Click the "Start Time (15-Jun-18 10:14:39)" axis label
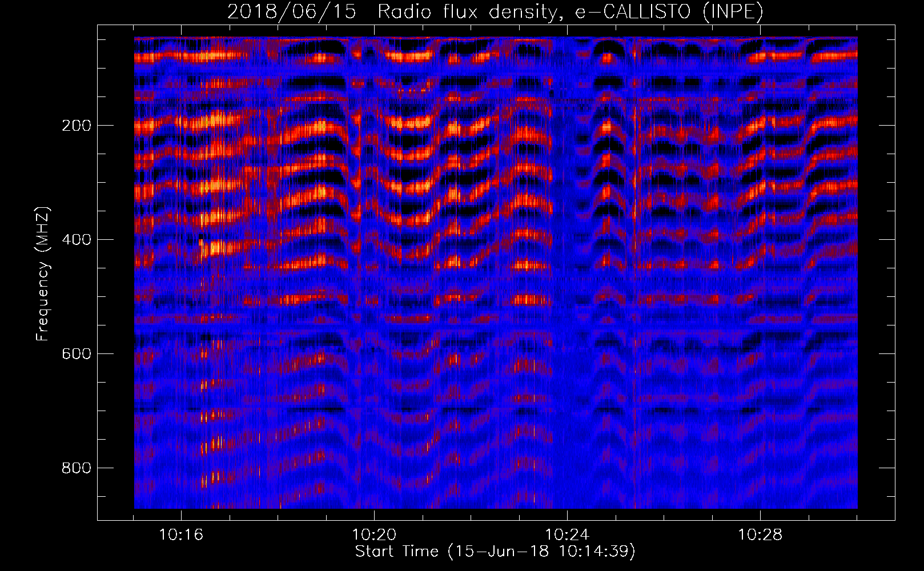The image size is (924, 571). (x=495, y=552)
